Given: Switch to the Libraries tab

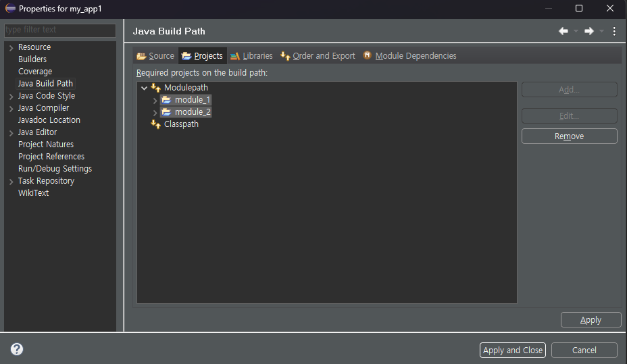Looking at the screenshot, I should point(252,56).
